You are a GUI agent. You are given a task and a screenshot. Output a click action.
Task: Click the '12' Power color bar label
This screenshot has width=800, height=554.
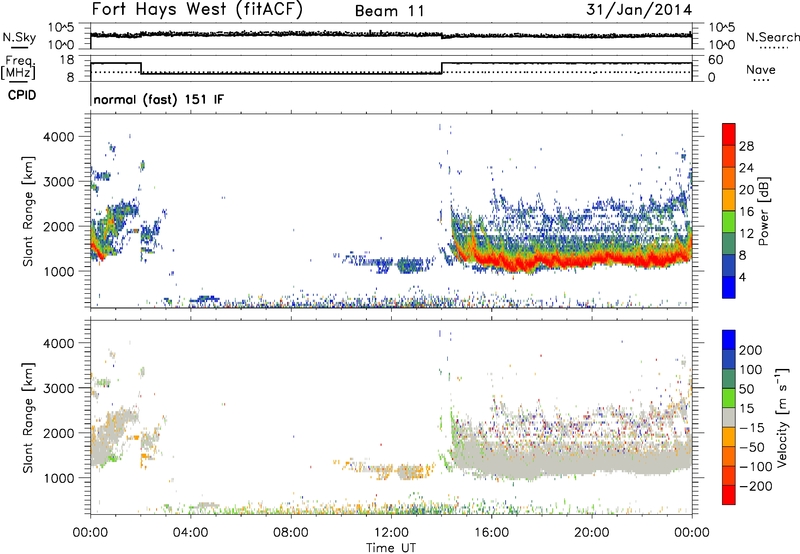[746, 234]
